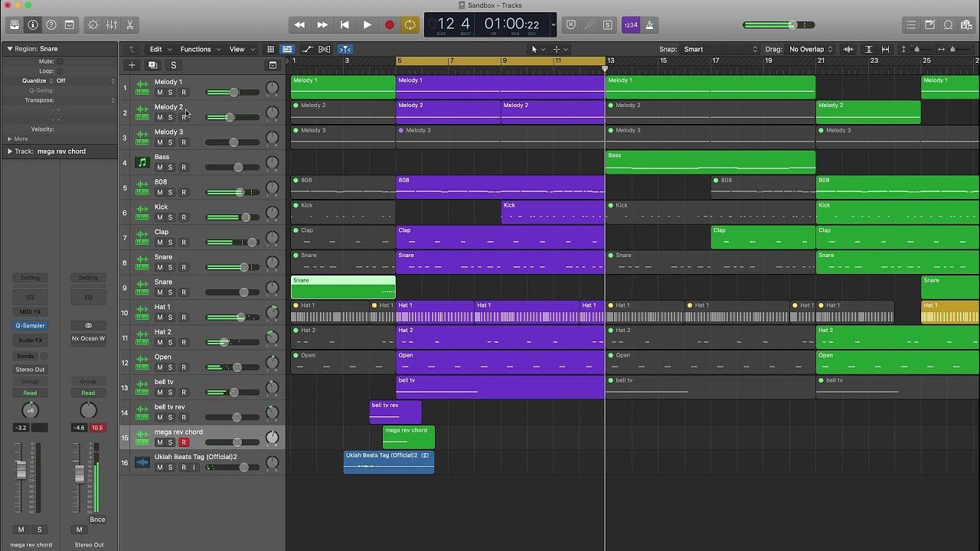Viewport: 980px width, 551px height.
Task: Open Global Tracks dropdown button
Action: [x=273, y=65]
